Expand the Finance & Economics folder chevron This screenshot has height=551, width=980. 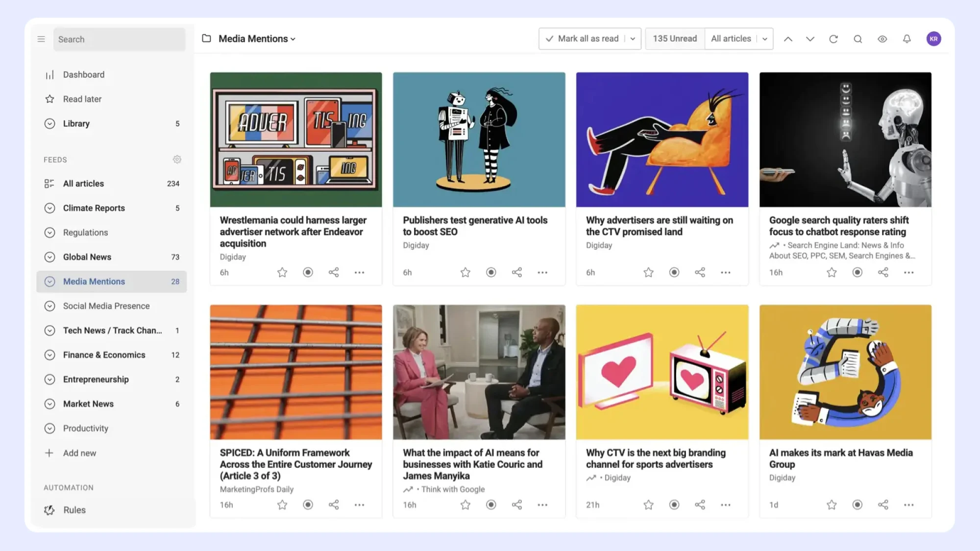(x=49, y=355)
